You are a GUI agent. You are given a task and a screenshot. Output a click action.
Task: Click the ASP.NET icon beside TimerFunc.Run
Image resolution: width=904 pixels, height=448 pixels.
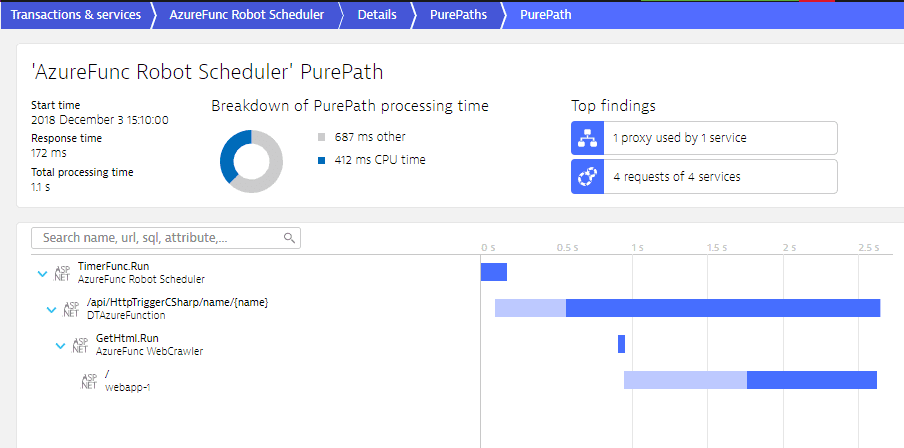tap(62, 273)
